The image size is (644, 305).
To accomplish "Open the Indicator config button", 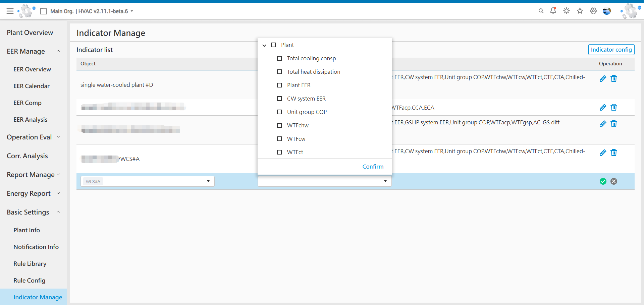I will coord(611,49).
